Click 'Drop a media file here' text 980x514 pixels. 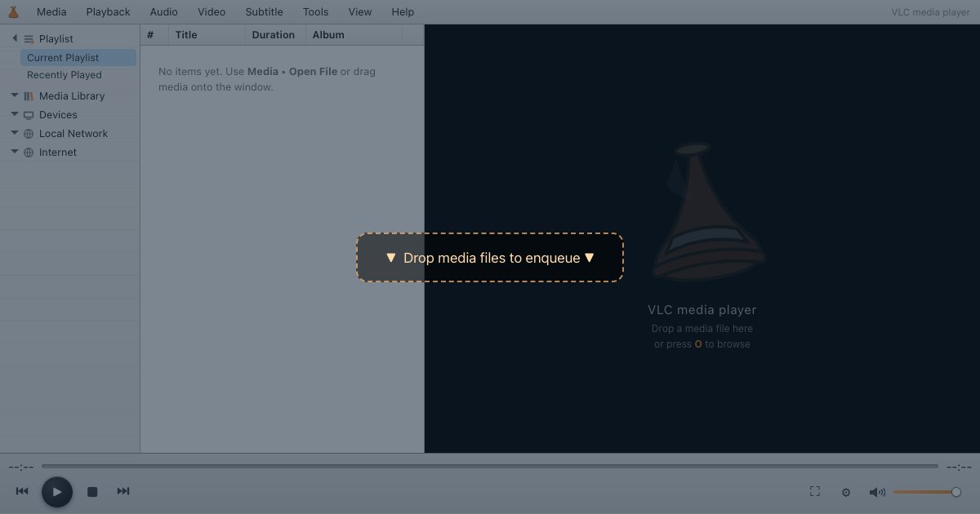[x=702, y=329]
